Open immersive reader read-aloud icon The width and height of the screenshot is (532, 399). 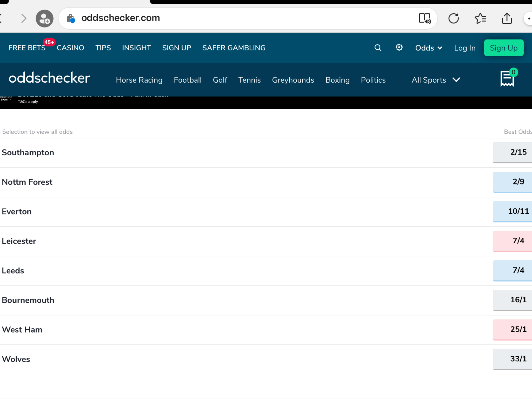click(425, 18)
